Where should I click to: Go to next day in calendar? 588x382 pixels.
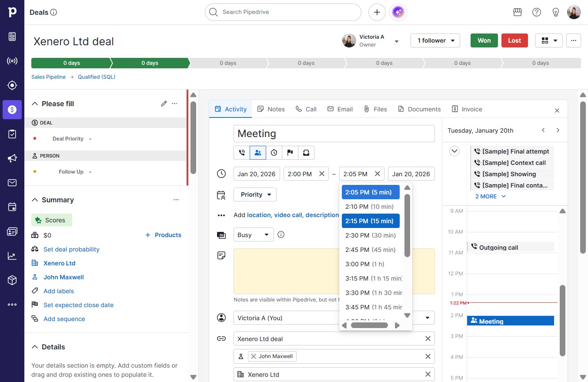(558, 130)
